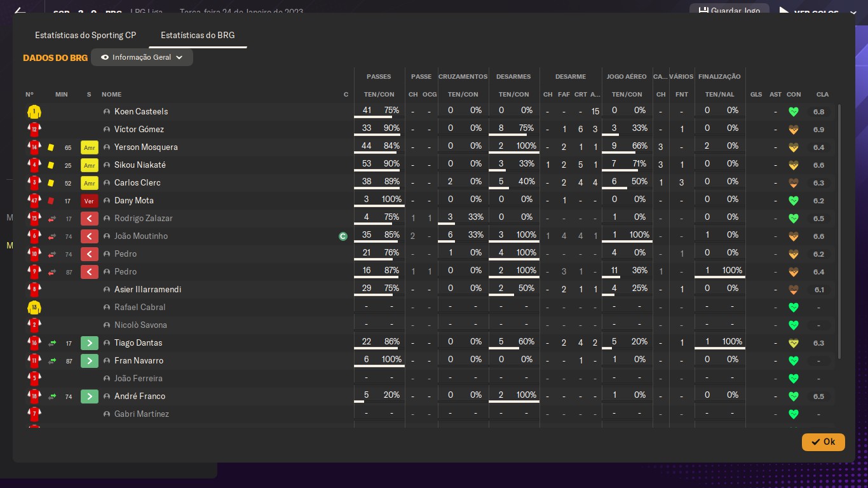This screenshot has height=488, width=868.
Task: Click Sikou Niakaté Amr status badge
Action: 90,165
